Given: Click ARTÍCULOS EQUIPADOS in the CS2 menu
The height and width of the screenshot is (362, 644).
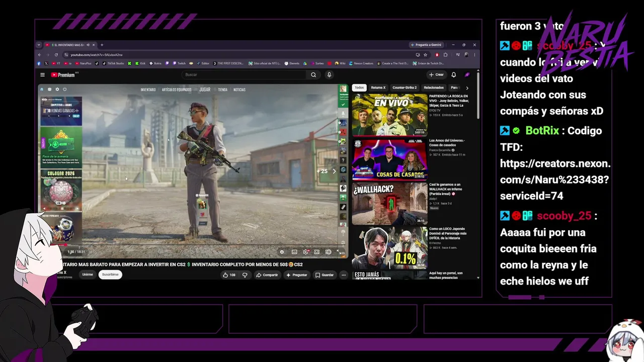Looking at the screenshot, I should pyautogui.click(x=177, y=90).
